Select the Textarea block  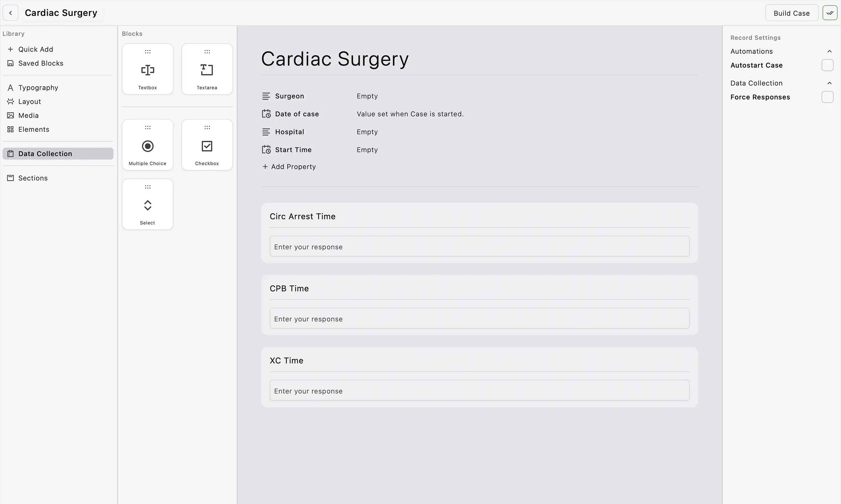point(207,70)
